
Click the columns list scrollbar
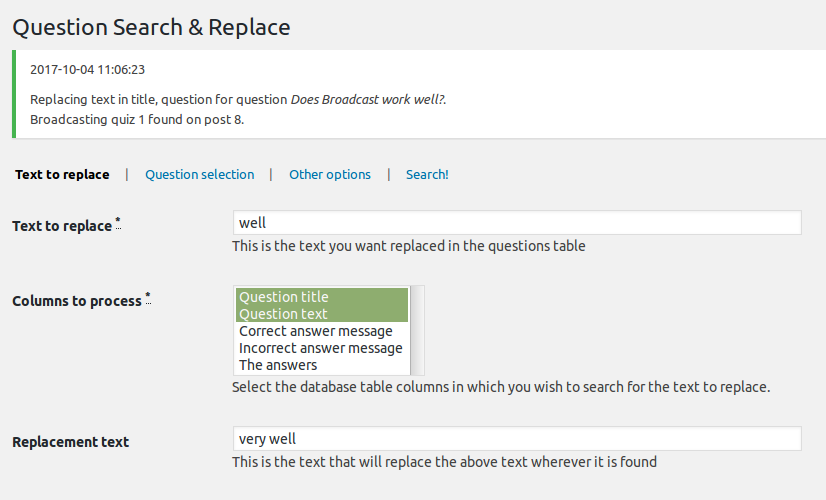(418, 330)
